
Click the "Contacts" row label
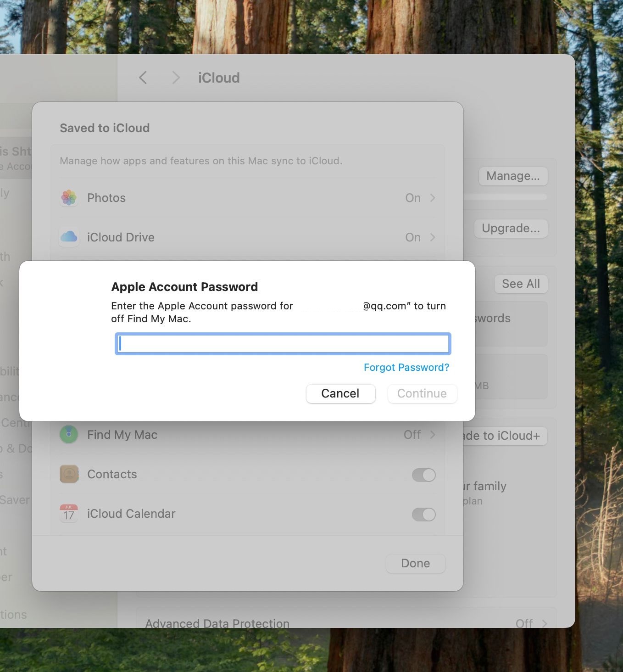pos(112,474)
